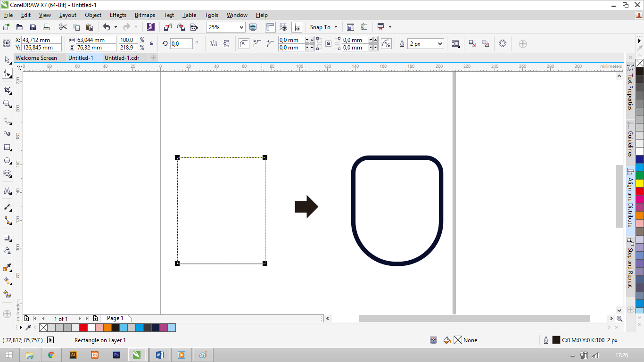The image size is (644, 362).
Task: Enable snapping via the Snap To control
Action: point(320,27)
